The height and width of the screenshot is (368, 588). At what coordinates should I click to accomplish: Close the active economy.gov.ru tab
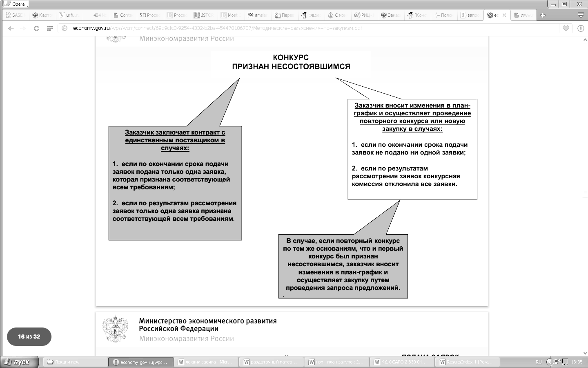click(x=504, y=15)
